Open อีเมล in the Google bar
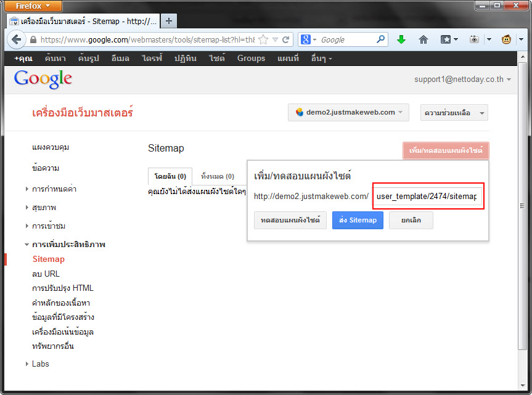This screenshot has width=532, height=395. click(120, 59)
